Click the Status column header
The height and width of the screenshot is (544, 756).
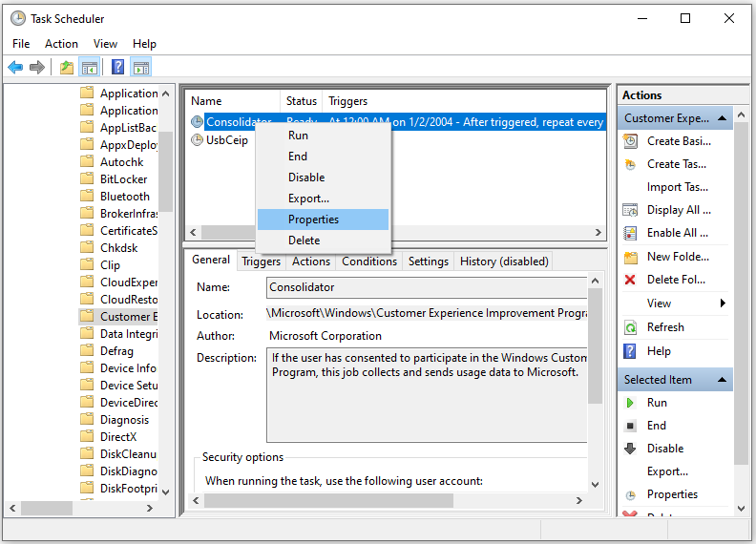pyautogui.click(x=302, y=101)
